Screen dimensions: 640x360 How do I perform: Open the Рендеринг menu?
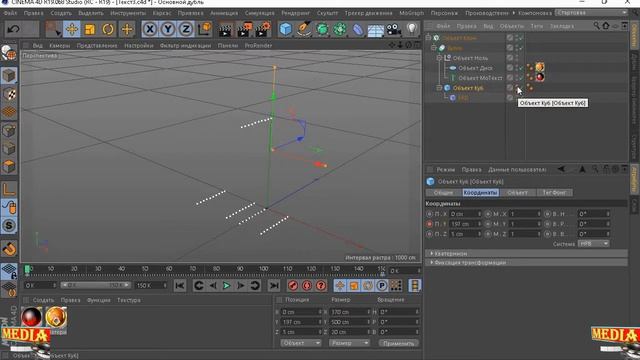[296, 13]
